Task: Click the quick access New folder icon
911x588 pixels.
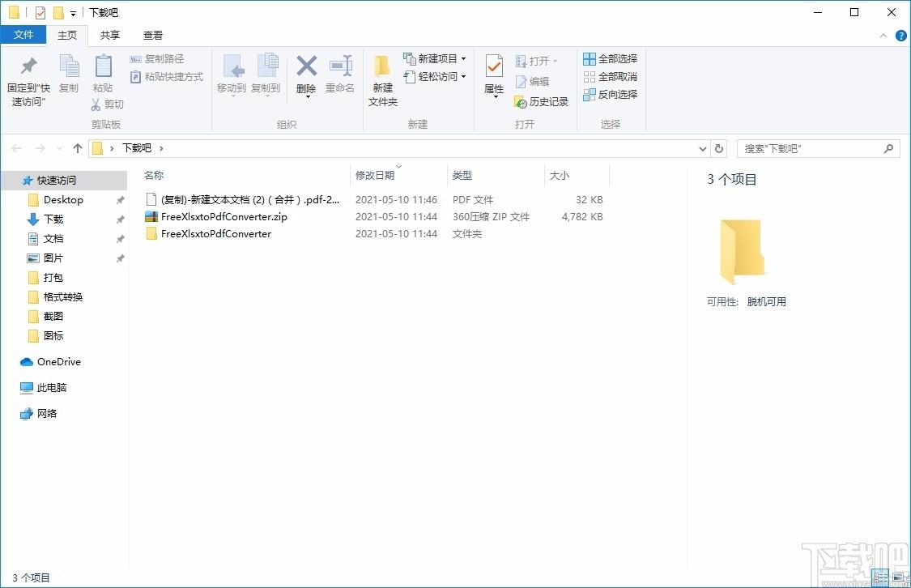Action: (58, 12)
